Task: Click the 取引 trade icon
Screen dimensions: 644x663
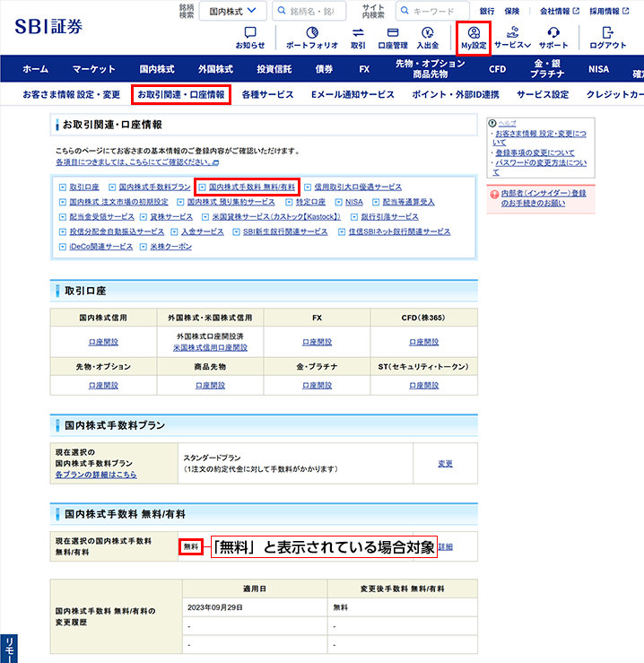Action: click(358, 38)
